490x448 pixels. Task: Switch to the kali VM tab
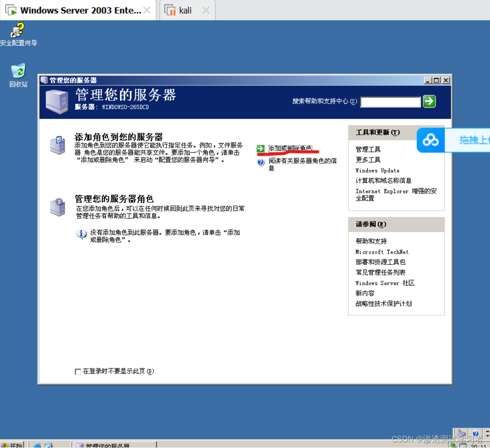187,10
